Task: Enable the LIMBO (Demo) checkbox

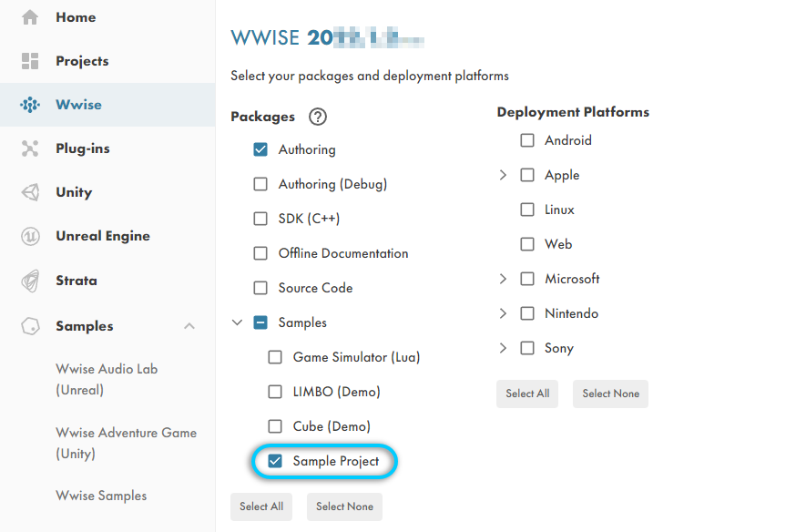Action: pyautogui.click(x=275, y=392)
